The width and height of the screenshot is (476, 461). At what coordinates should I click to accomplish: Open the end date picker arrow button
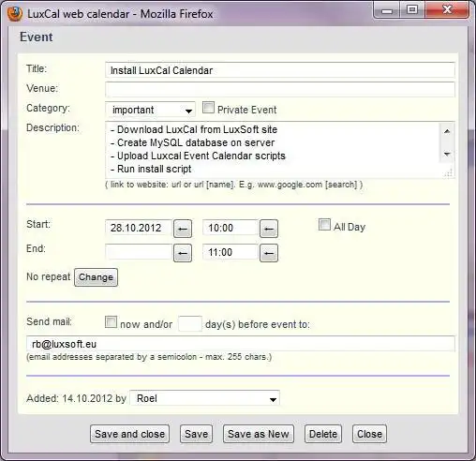point(183,253)
